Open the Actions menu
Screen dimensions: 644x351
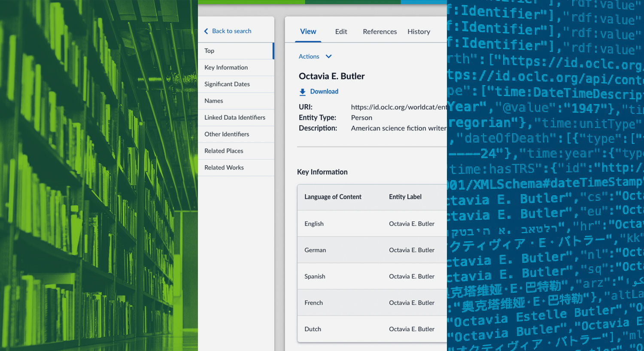coord(309,57)
